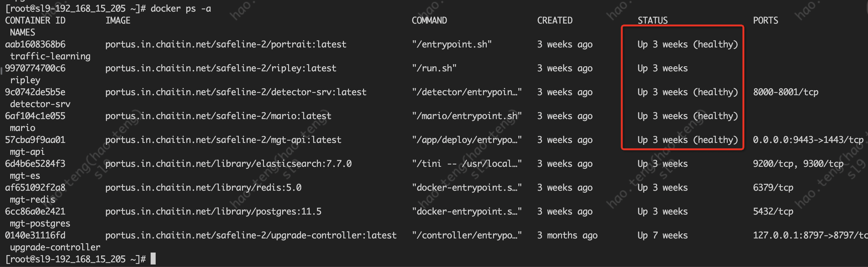Viewport: 868px width, 267px height.
Task: Click the "docker ps -a" command text
Action: click(x=181, y=9)
